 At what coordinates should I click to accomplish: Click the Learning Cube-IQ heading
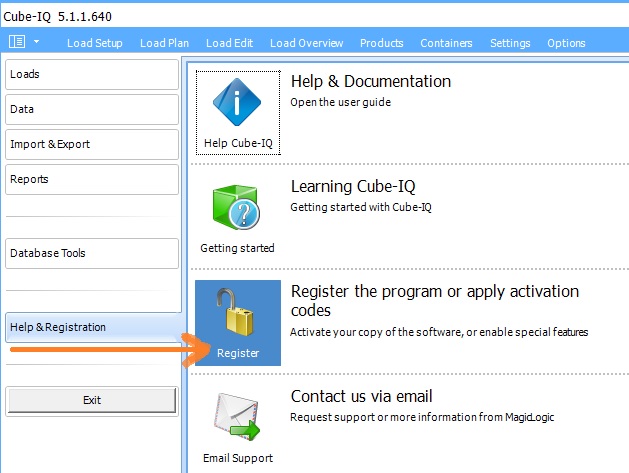[x=353, y=187]
